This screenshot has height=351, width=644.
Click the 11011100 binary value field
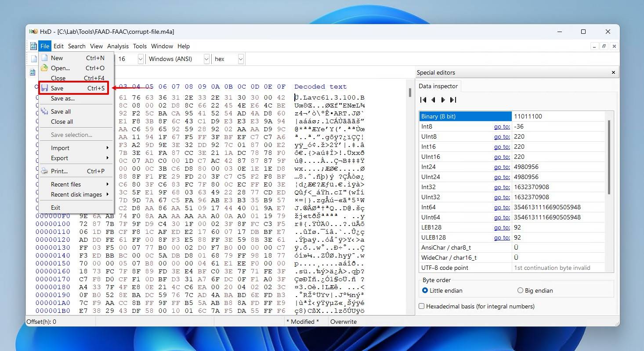tap(558, 116)
